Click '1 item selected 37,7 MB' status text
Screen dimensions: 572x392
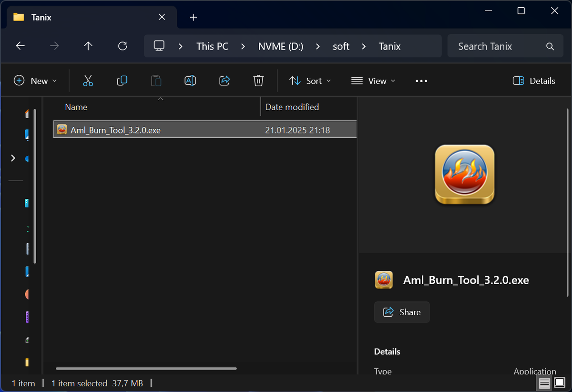(97, 383)
